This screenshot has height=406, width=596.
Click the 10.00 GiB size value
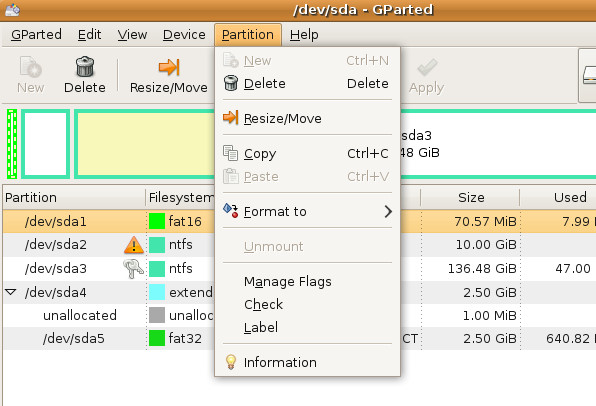486,244
